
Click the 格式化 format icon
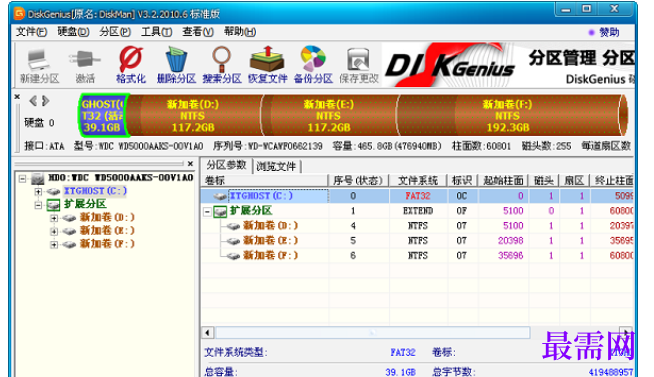131,65
